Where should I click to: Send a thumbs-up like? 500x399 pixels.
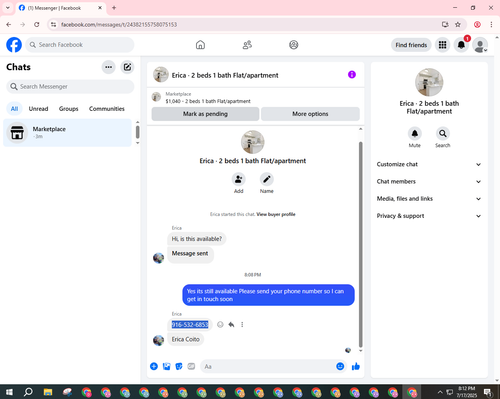356,366
